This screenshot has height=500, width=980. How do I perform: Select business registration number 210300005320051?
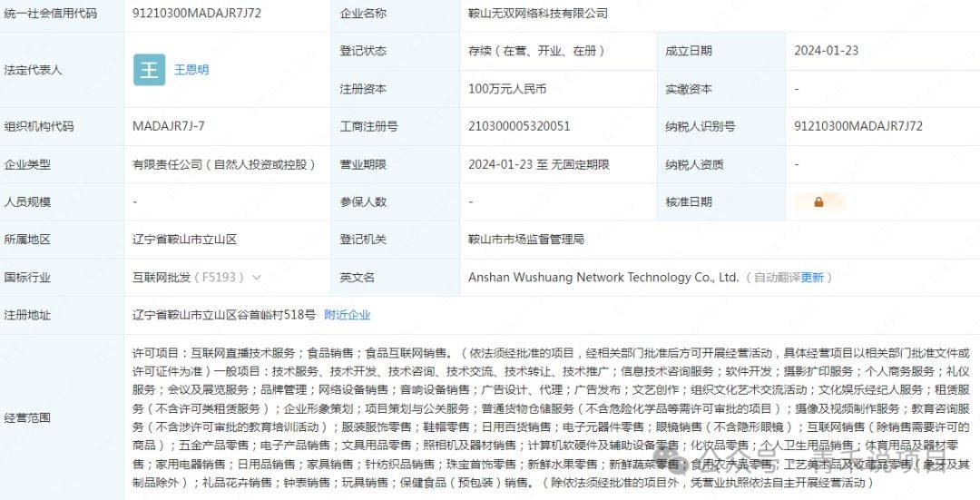click(x=519, y=126)
